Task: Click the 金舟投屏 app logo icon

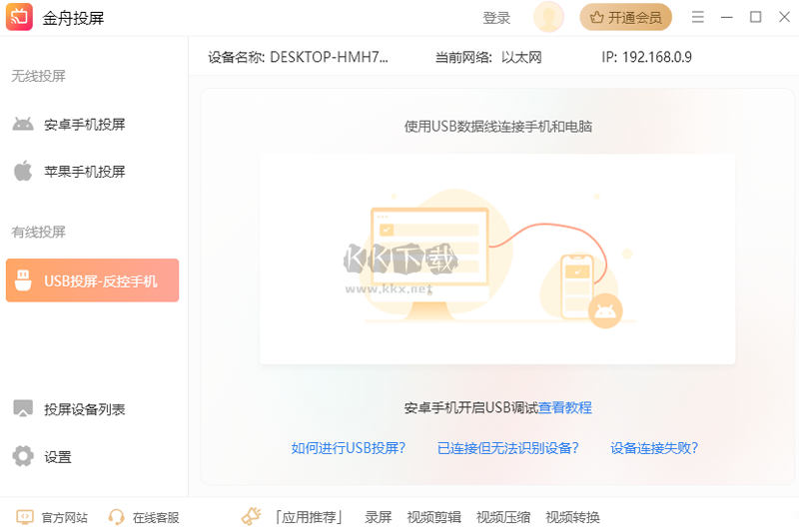Action: click(x=19, y=17)
